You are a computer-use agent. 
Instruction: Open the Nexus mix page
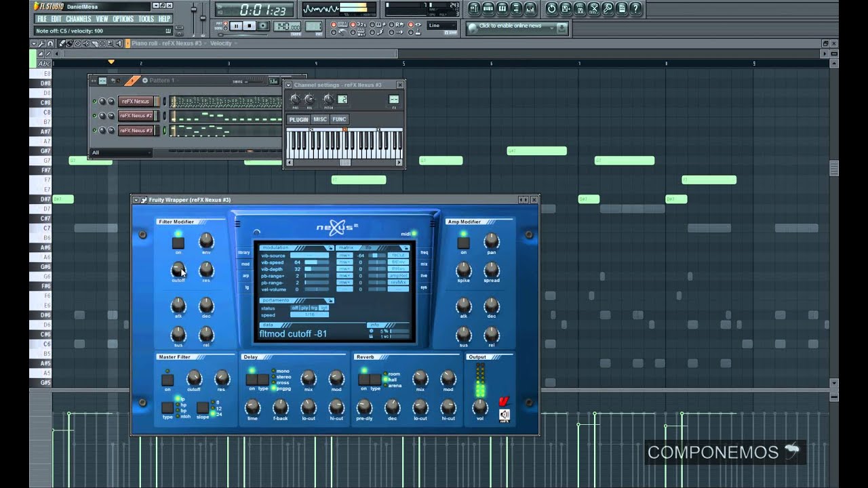point(425,264)
